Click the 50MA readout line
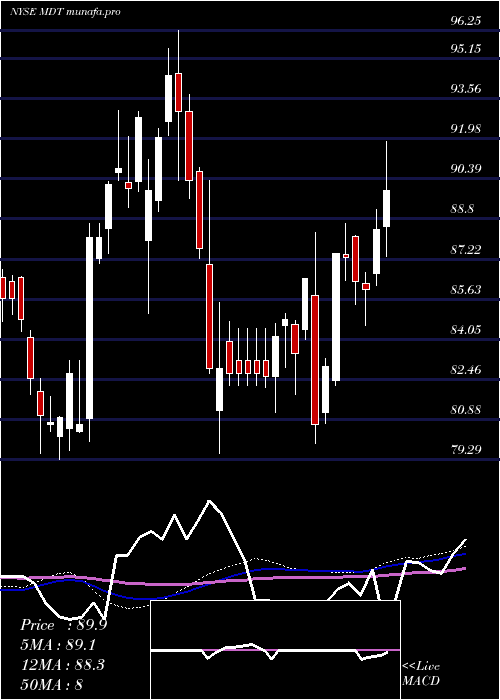This screenshot has height=700, width=500. pos(52,684)
